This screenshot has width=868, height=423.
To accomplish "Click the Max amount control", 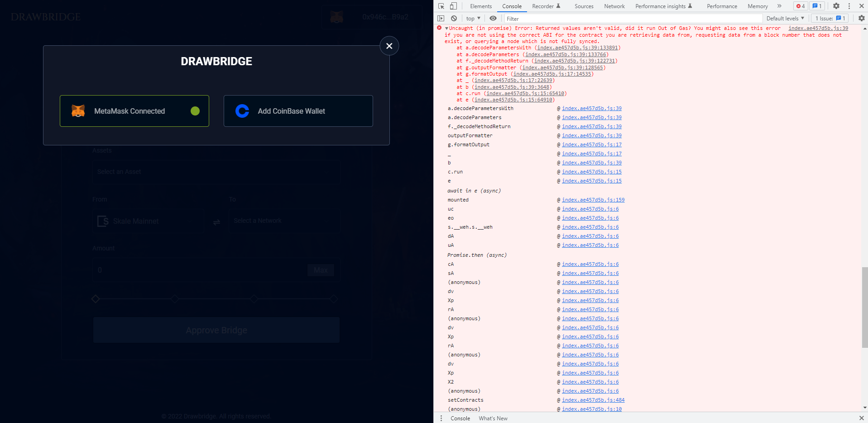I will point(320,270).
